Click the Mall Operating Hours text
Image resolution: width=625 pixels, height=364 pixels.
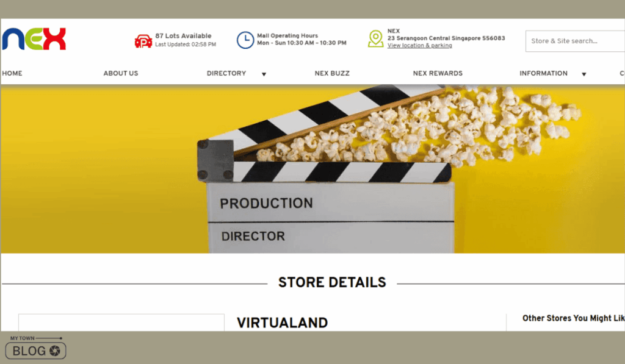click(x=287, y=35)
